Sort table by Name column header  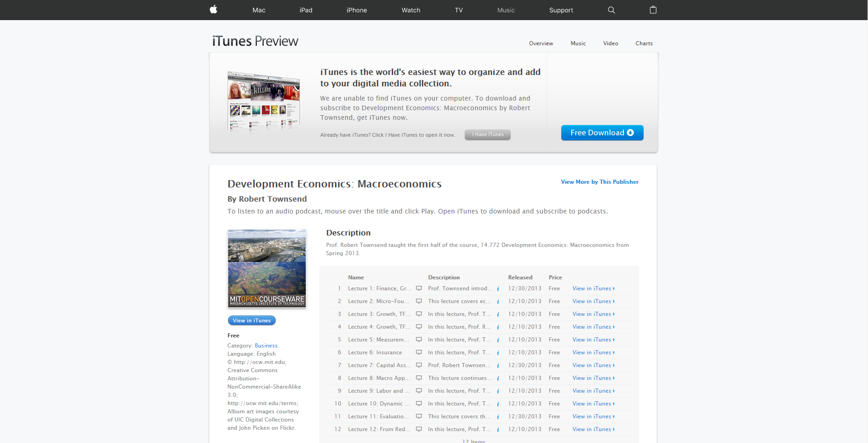click(x=356, y=278)
